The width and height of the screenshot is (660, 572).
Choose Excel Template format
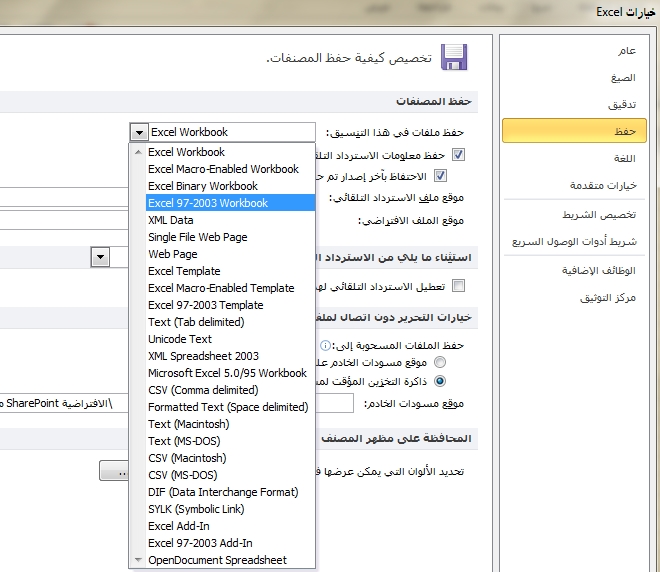click(230, 271)
